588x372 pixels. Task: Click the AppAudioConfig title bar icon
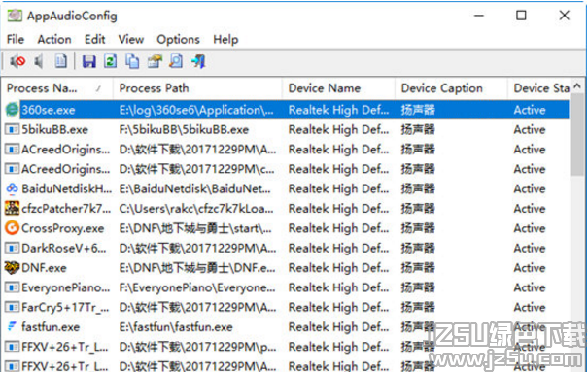[x=15, y=16]
